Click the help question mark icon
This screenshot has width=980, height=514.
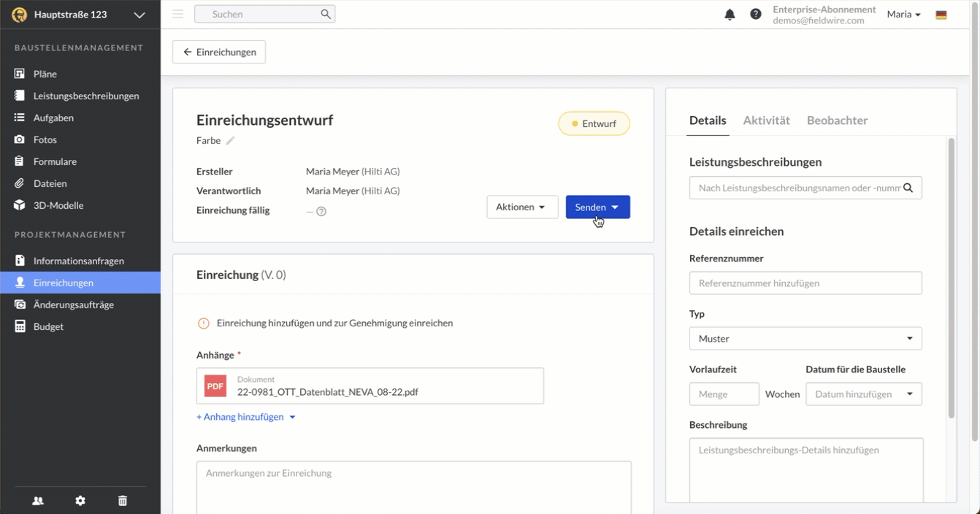point(756,15)
